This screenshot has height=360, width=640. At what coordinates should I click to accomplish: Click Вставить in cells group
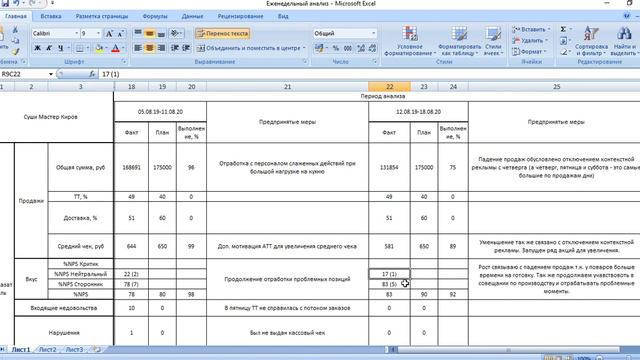(531, 29)
